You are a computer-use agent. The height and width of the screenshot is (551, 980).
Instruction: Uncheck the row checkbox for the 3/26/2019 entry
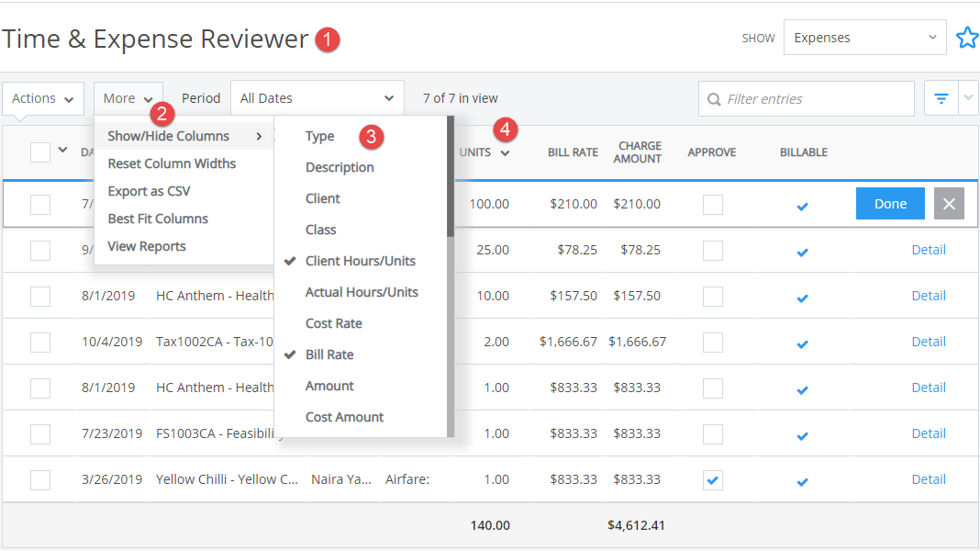[39, 478]
